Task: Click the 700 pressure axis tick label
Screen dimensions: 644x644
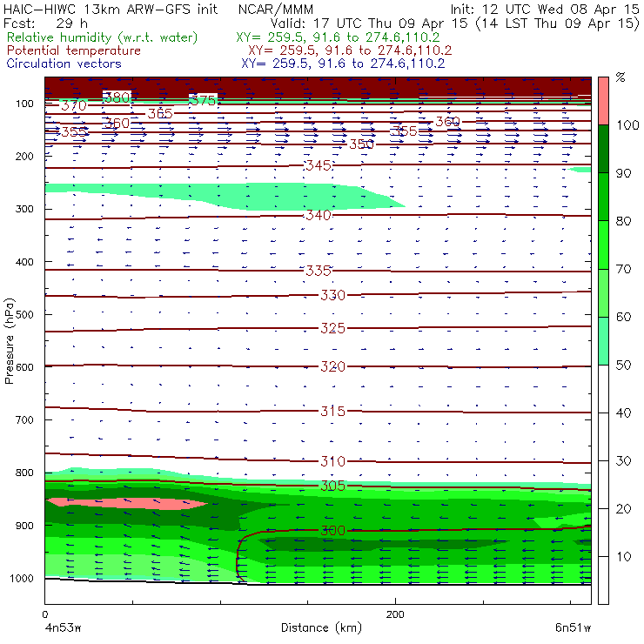Action: 24,419
